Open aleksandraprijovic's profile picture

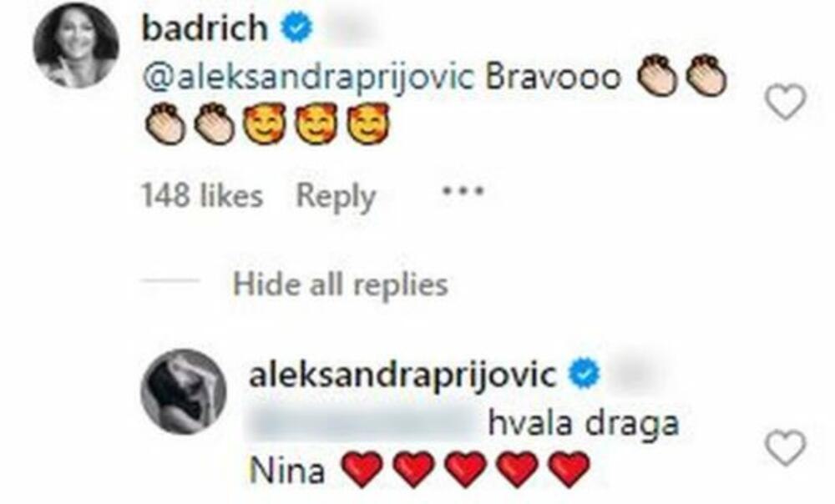pyautogui.click(x=185, y=391)
